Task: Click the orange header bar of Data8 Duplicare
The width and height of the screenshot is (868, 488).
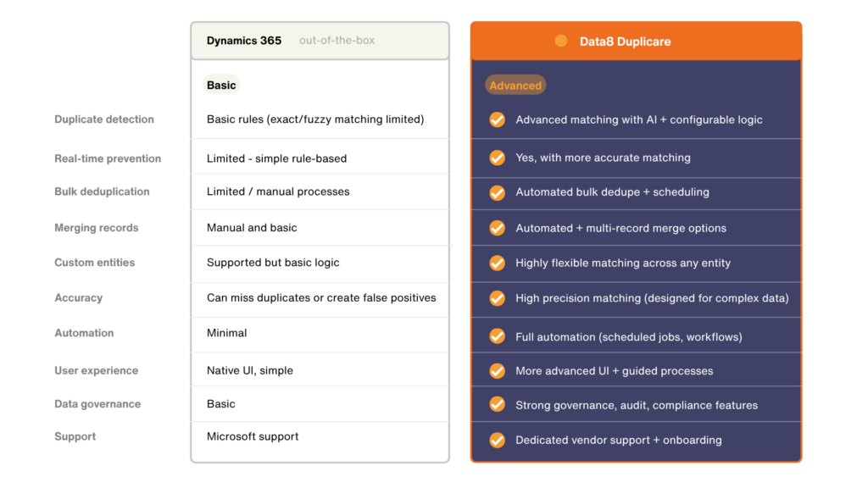Action: click(x=636, y=40)
